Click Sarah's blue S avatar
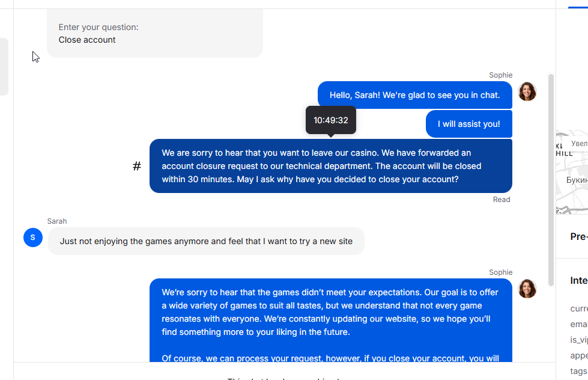This screenshot has height=380, width=588. 32,237
